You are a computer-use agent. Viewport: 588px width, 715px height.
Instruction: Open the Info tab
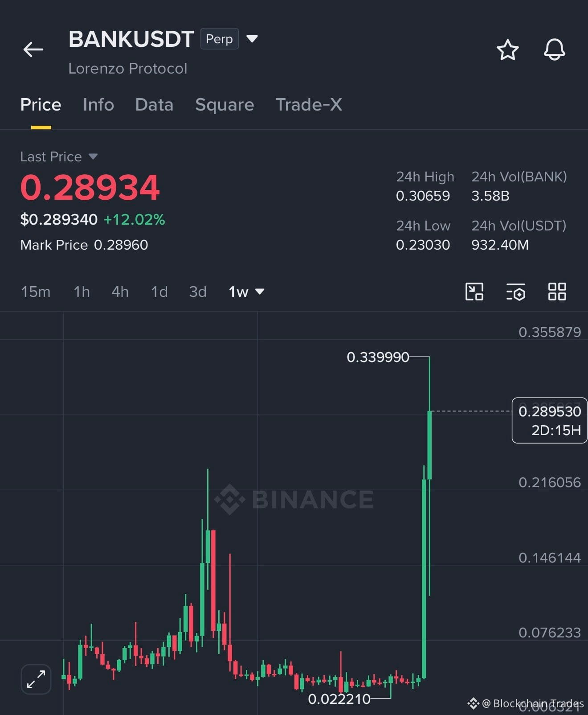click(98, 105)
